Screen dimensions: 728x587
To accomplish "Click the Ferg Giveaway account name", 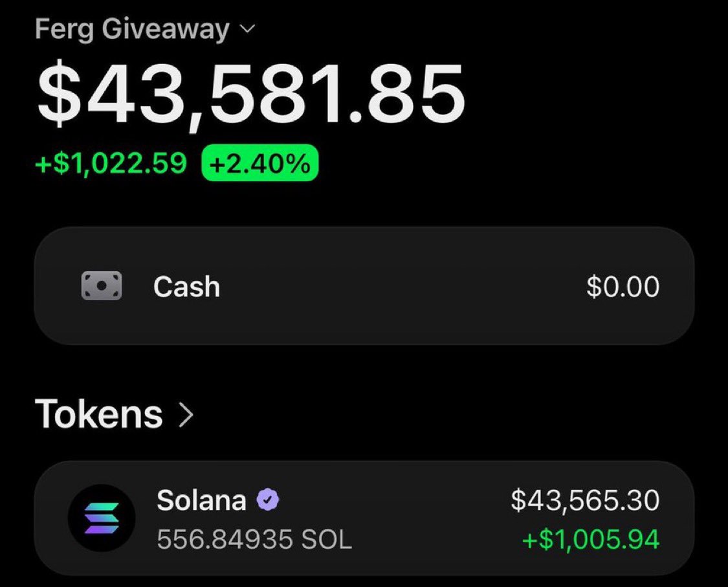I will [x=132, y=29].
